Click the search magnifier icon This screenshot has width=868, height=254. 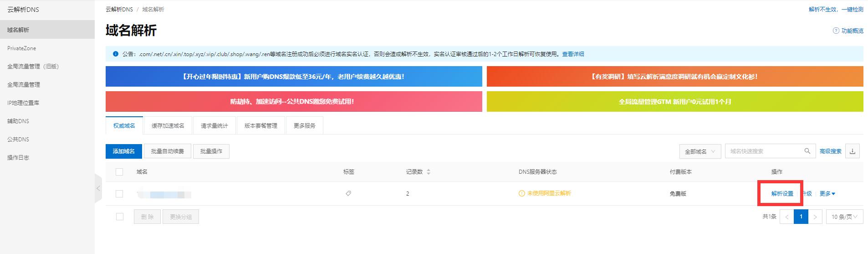807,151
